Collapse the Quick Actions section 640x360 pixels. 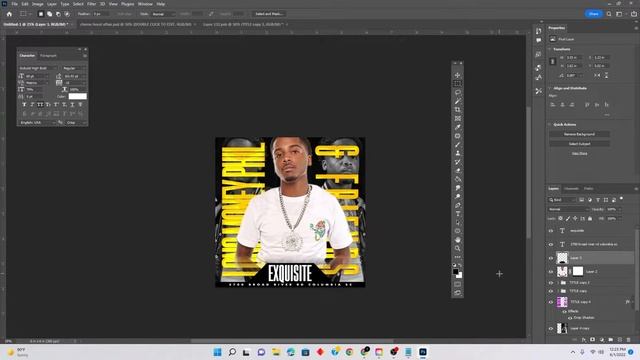[x=550, y=124]
